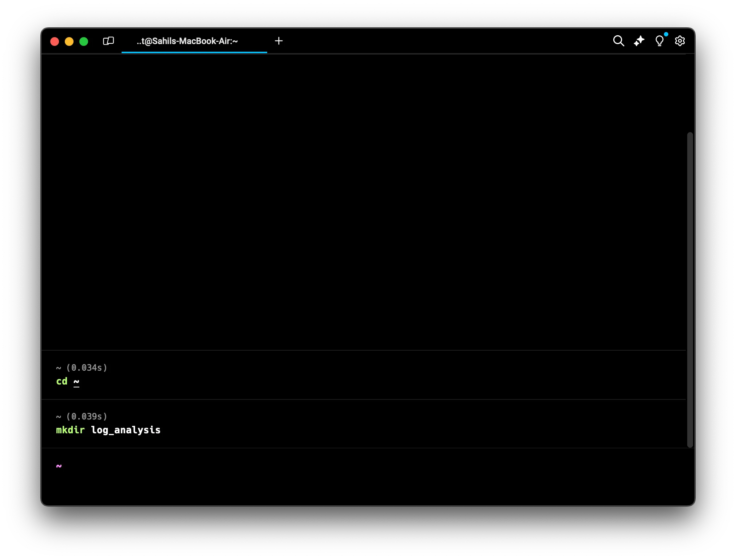Click the vertical scrollbar thumb
The image size is (736, 560).
click(690, 289)
